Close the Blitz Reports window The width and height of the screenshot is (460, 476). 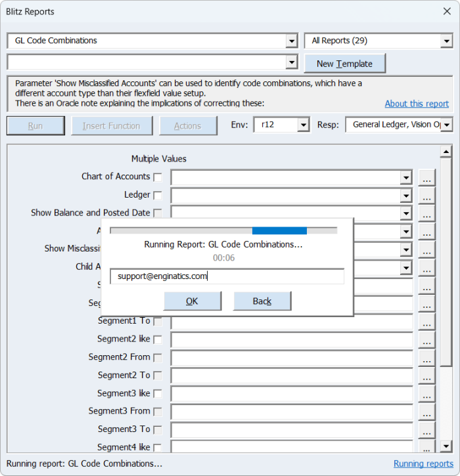447,12
